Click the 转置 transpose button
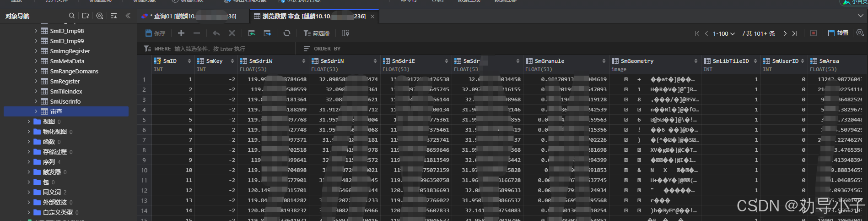The image size is (868, 221). (x=838, y=33)
